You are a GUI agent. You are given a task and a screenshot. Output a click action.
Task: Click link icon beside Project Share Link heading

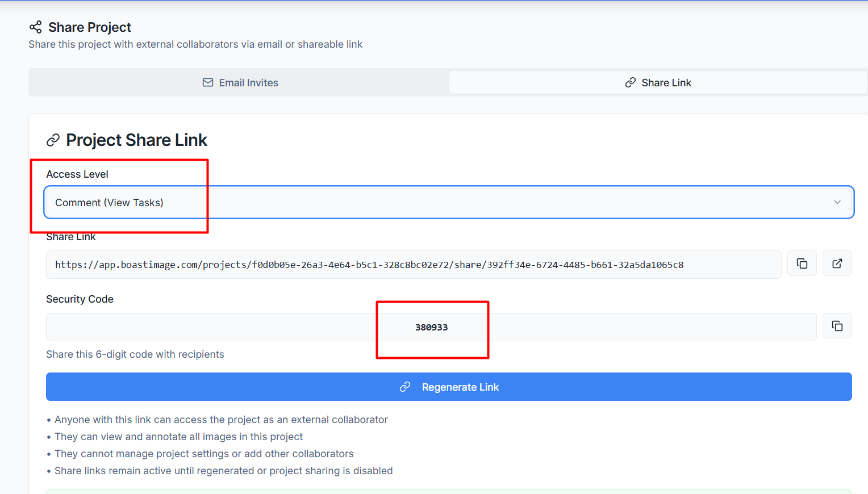pos(53,140)
